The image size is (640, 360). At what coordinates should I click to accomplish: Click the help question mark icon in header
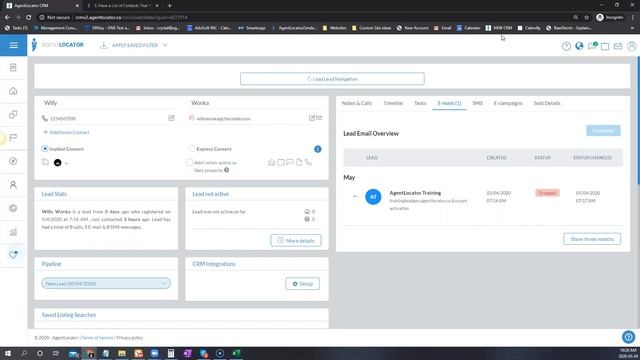(566, 46)
